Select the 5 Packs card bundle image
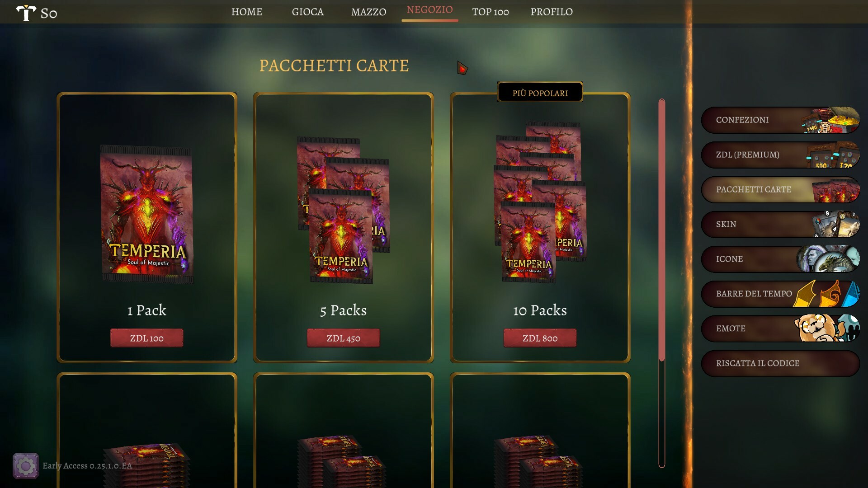 [x=344, y=210]
